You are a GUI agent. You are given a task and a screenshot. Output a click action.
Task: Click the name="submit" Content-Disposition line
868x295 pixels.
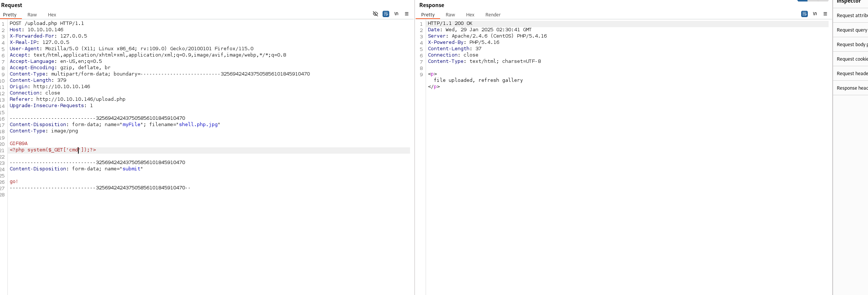click(x=76, y=169)
